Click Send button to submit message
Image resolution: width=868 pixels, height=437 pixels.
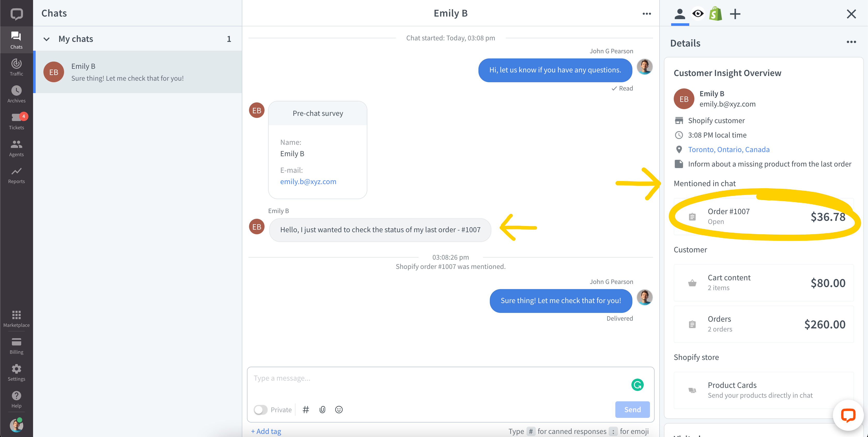click(x=632, y=409)
